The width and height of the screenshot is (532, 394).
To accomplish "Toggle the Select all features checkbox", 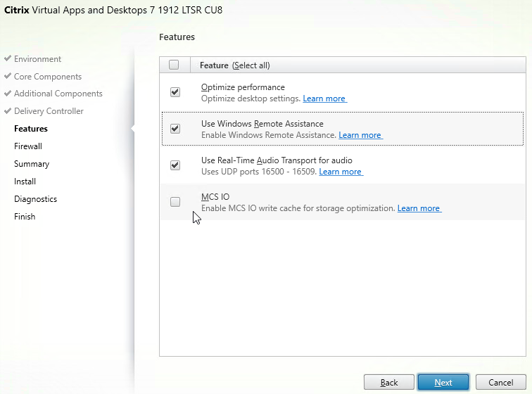I will point(174,65).
